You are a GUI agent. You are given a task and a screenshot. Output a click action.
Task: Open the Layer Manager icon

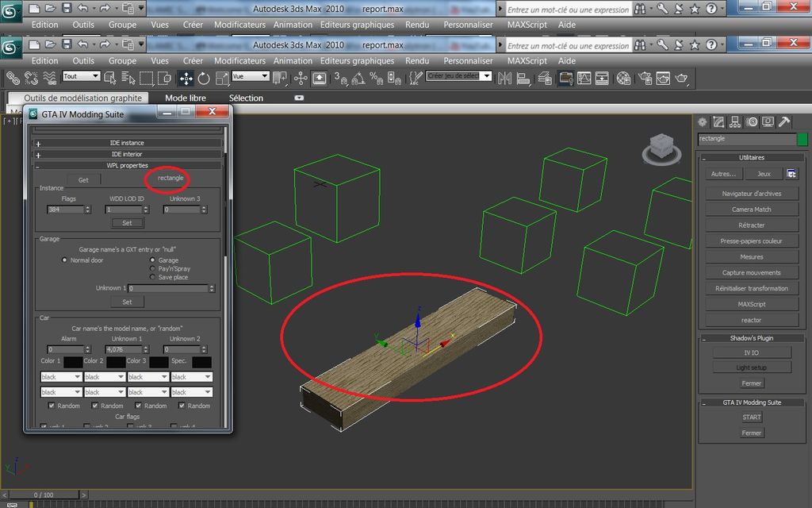[x=544, y=79]
